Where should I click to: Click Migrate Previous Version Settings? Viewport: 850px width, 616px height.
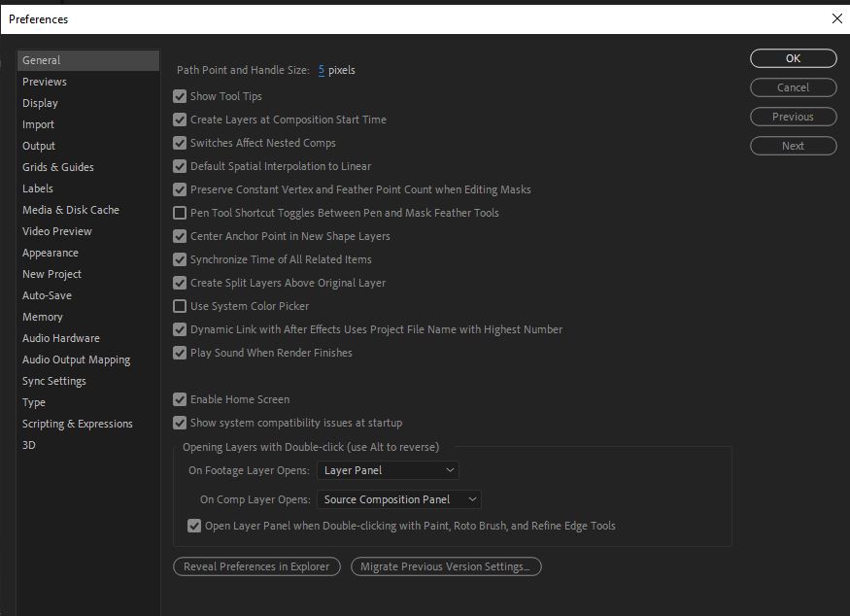446,566
